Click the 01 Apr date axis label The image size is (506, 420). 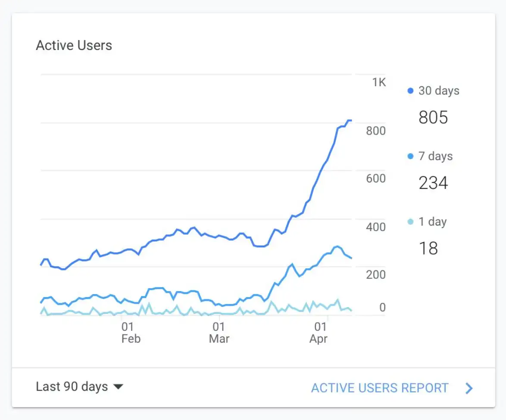(x=318, y=332)
